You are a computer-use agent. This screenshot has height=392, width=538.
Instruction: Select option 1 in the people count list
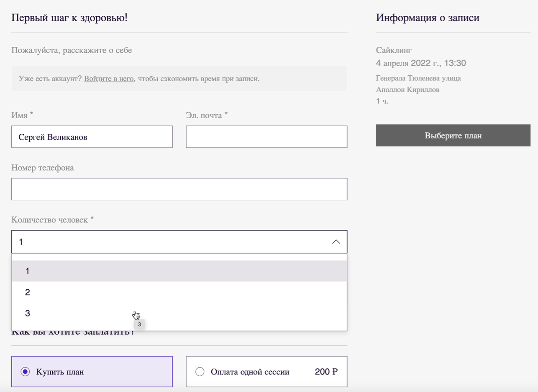[x=179, y=271]
